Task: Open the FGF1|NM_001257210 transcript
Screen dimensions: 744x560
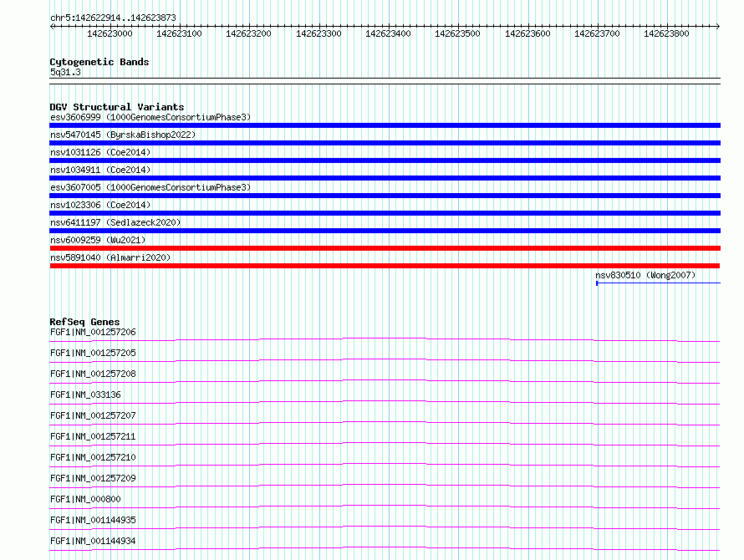Action: tap(93, 457)
